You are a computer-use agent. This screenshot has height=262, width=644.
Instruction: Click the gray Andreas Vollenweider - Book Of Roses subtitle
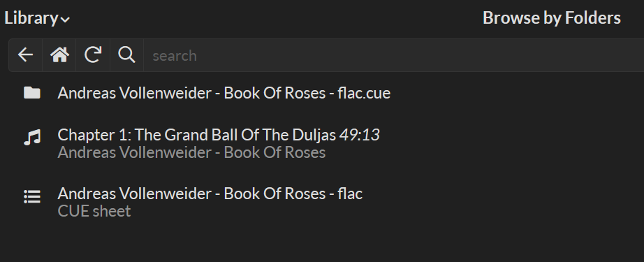coord(191,153)
